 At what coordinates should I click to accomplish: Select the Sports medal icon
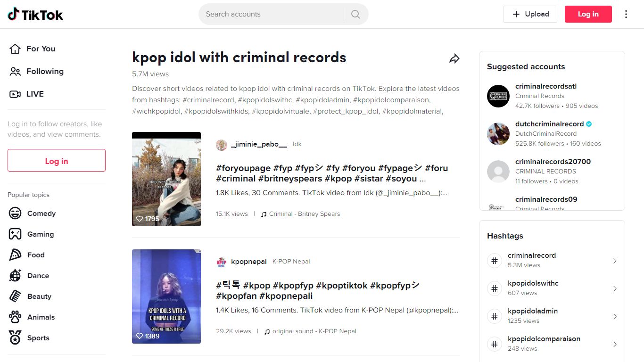tap(15, 337)
